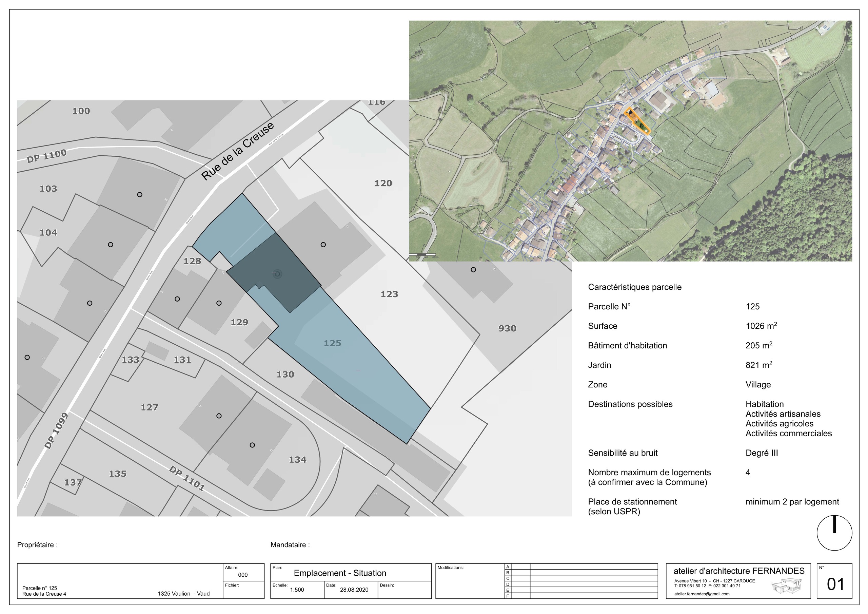Click the building marker circle on parcel 134
Viewport: 868px width, 614px height.
tap(252, 445)
